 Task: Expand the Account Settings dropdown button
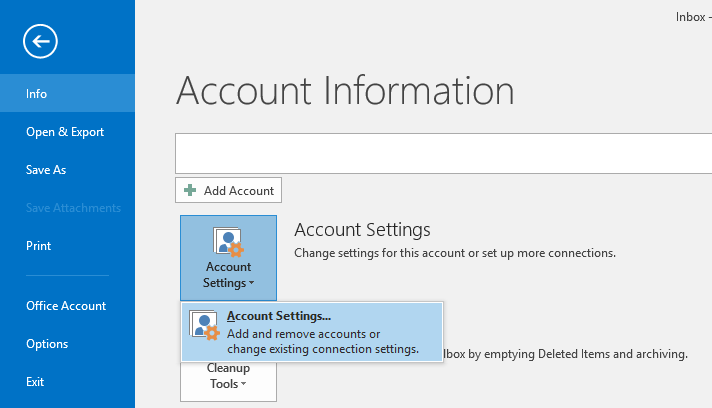tap(228, 258)
